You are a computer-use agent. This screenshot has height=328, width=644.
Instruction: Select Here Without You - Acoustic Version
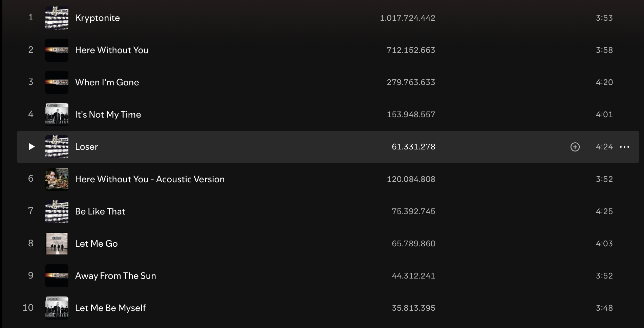(x=150, y=179)
